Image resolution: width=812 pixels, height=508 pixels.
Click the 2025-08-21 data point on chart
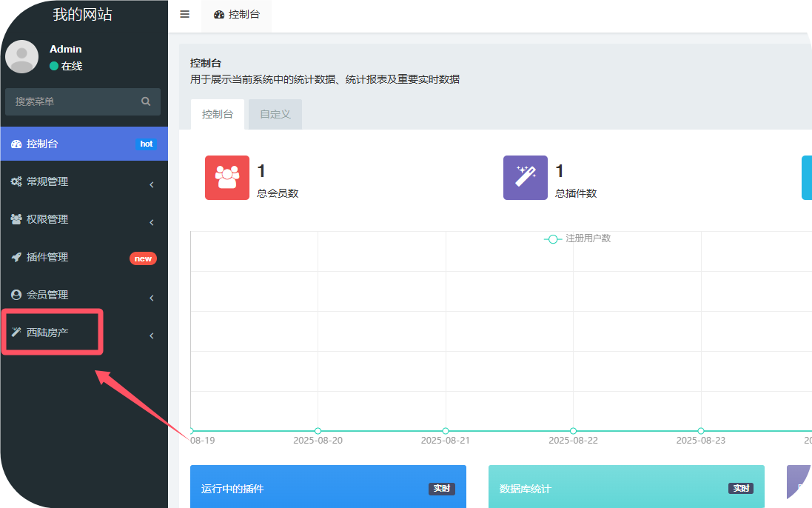click(x=446, y=431)
